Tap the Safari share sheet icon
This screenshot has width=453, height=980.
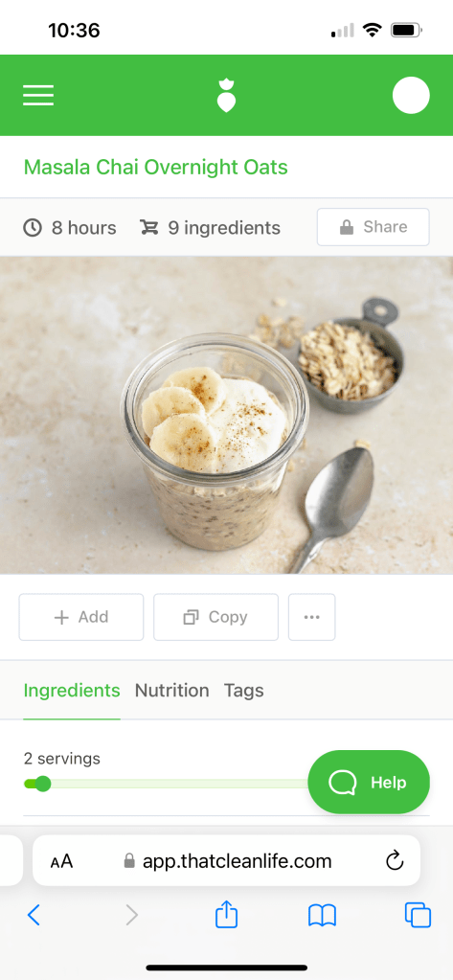(x=226, y=915)
